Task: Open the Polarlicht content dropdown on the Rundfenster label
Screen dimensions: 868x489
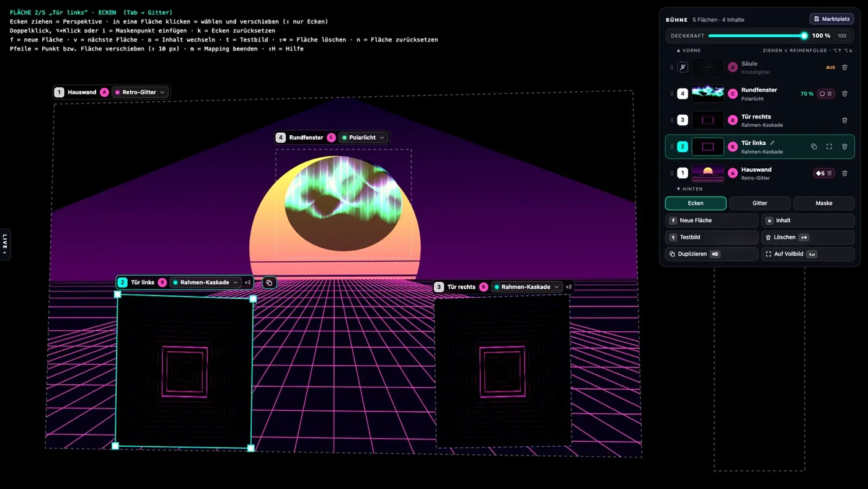Action: [x=364, y=138]
